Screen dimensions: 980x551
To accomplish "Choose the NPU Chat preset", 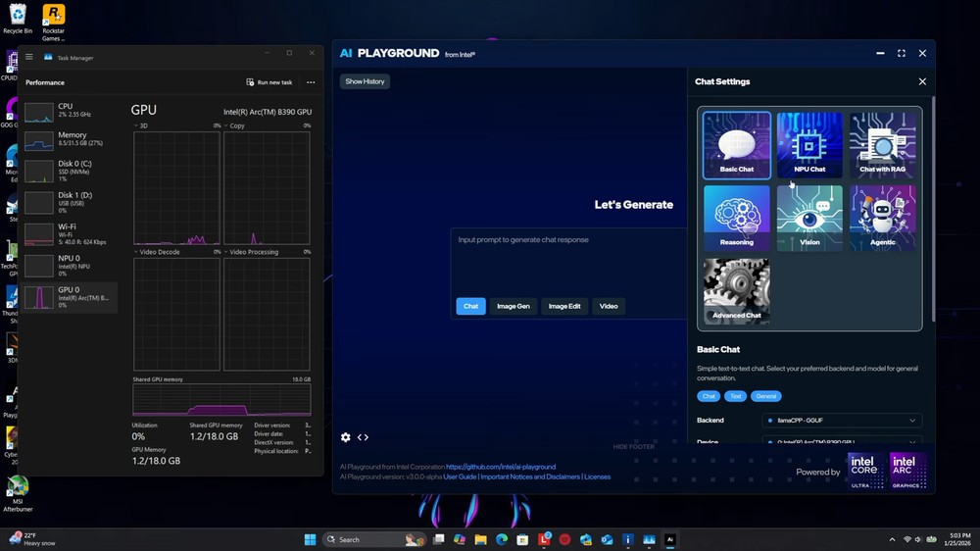I will 809,145.
